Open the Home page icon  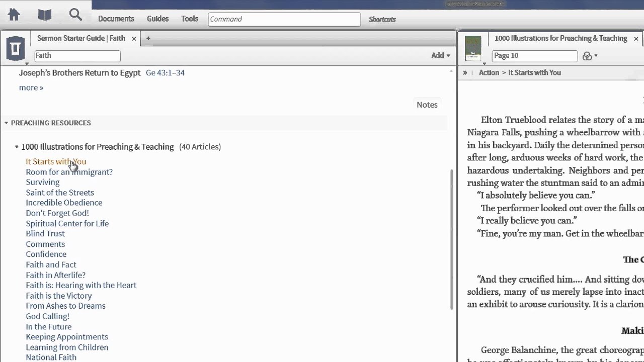[x=14, y=15]
